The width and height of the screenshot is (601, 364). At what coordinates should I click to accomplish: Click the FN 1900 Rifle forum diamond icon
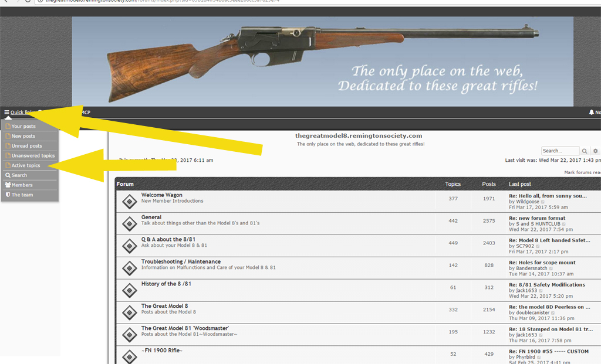point(130,357)
